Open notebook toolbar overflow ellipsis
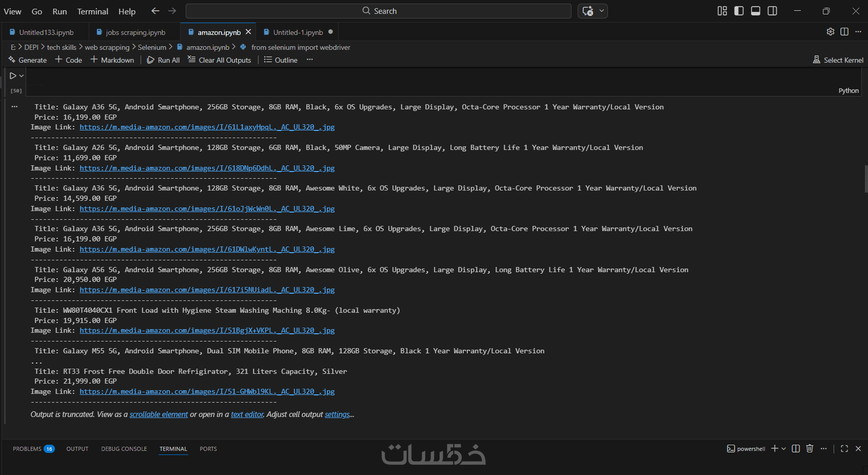Screen dimensions: 868x475 point(310,60)
